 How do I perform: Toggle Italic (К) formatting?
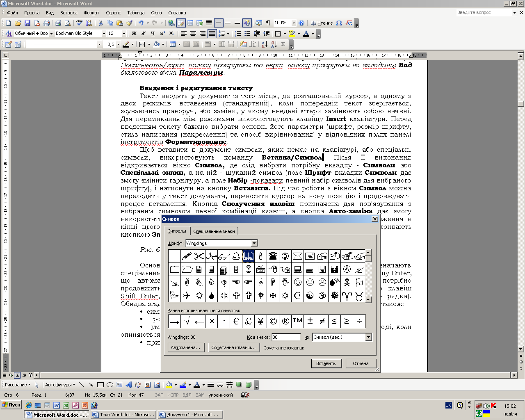[x=143, y=34]
